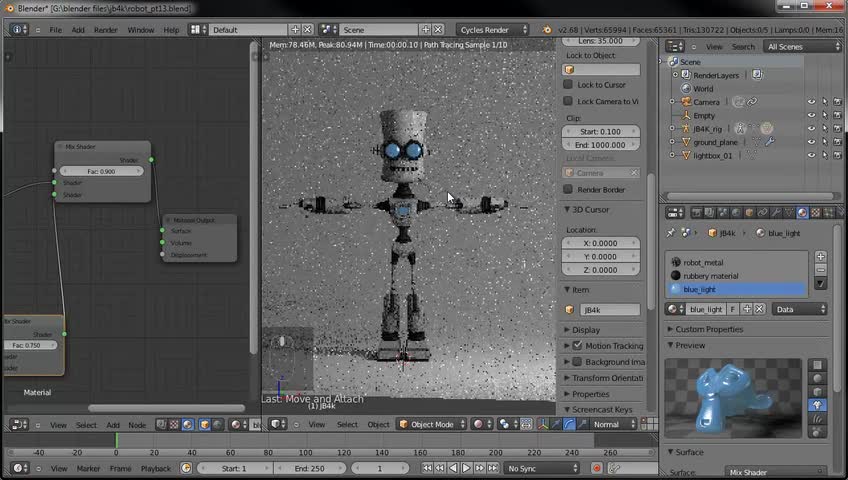Open the Render menu in top bar
The width and height of the screenshot is (848, 480).
tap(105, 30)
